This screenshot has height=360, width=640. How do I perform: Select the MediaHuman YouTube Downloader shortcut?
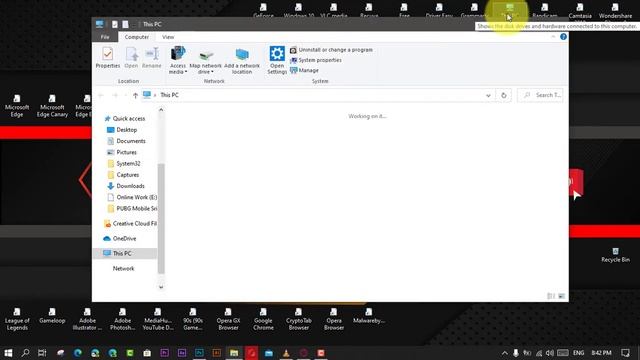[158, 320]
